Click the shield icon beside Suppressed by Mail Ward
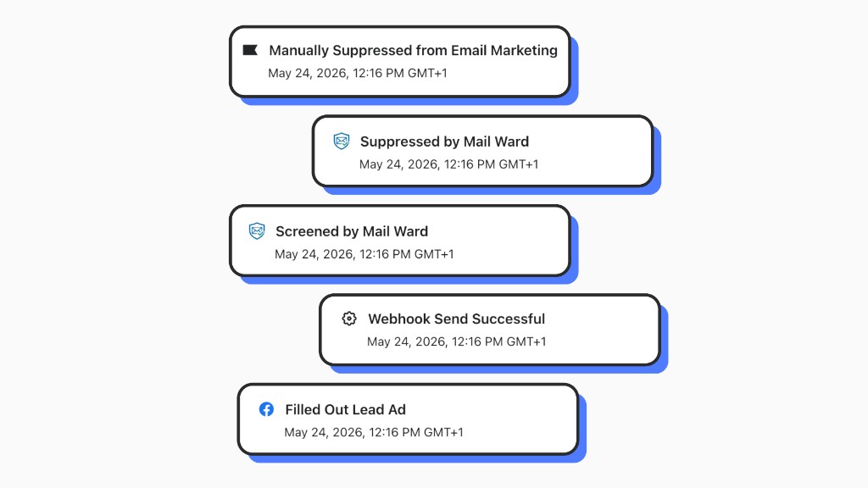The width and height of the screenshot is (868, 488). (x=342, y=141)
